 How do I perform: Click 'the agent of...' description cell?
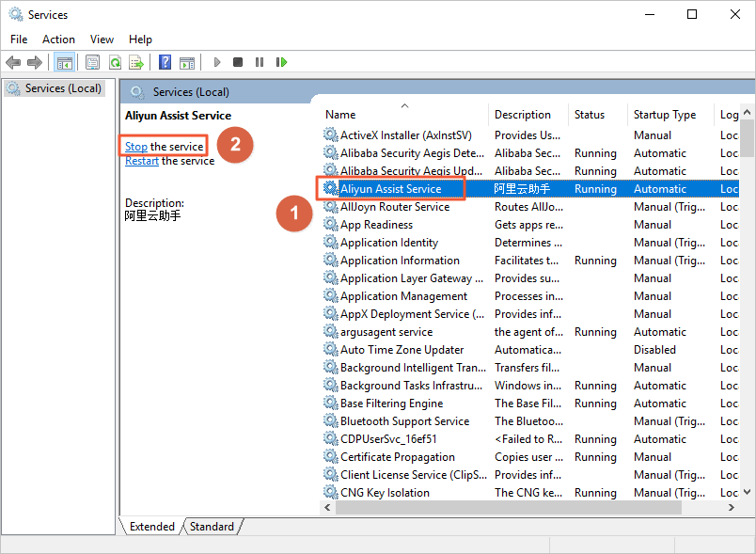point(528,332)
